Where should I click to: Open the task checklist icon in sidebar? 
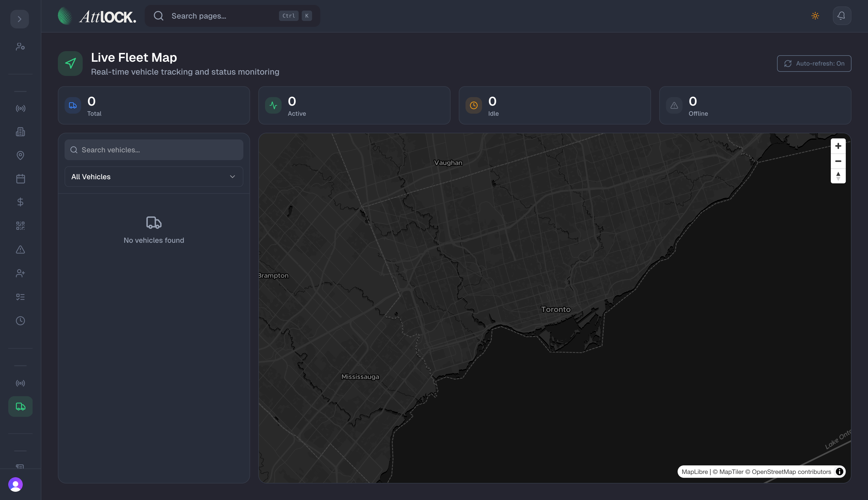click(20, 297)
